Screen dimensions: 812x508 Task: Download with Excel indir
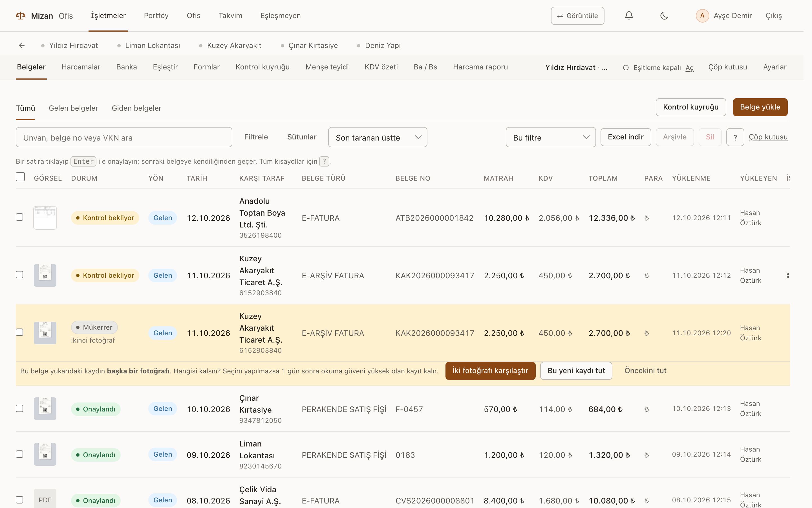tap(625, 137)
